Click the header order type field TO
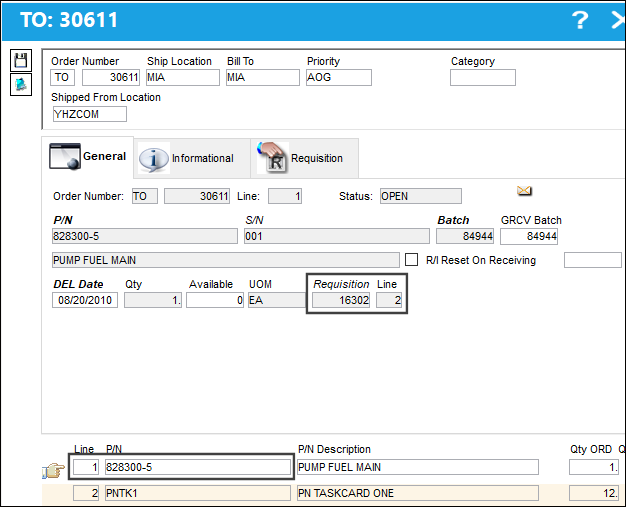The height and width of the screenshot is (507, 626). (x=62, y=77)
